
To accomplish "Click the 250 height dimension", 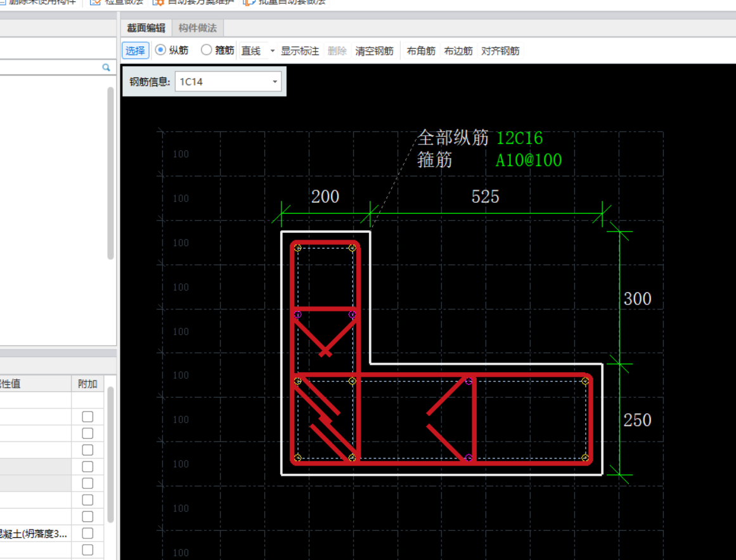I will [638, 420].
